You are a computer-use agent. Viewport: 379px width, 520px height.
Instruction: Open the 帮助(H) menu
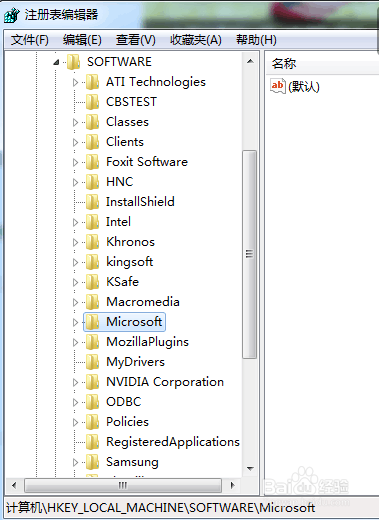click(x=256, y=40)
